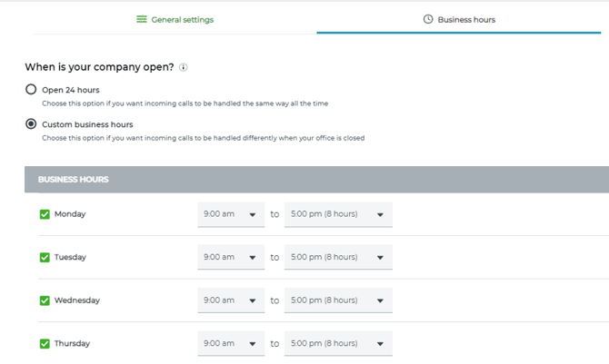This screenshot has width=609, height=364.
Task: Select the Open 24 hours radio button
Action: [31, 90]
